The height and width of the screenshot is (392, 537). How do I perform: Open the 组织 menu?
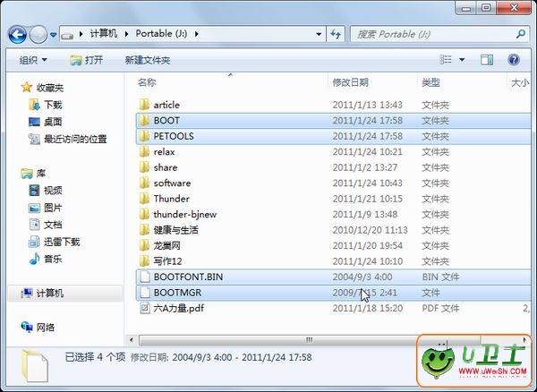point(33,60)
